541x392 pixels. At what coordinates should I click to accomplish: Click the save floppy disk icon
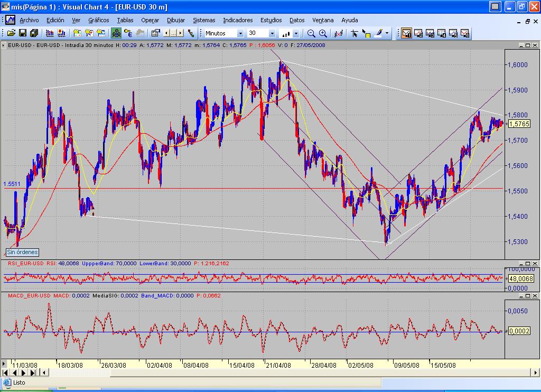(23, 33)
